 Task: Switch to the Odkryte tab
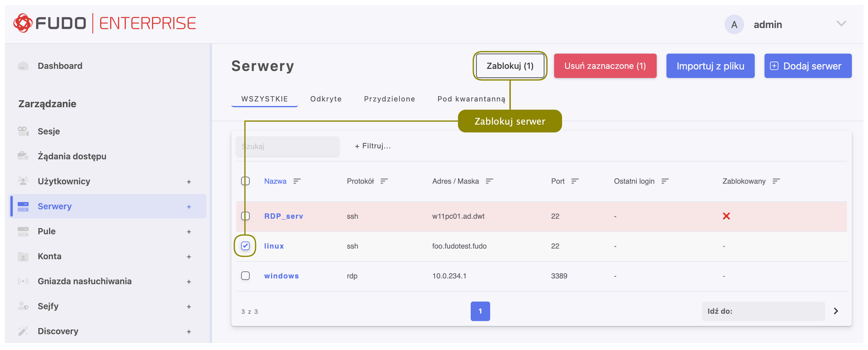click(326, 99)
